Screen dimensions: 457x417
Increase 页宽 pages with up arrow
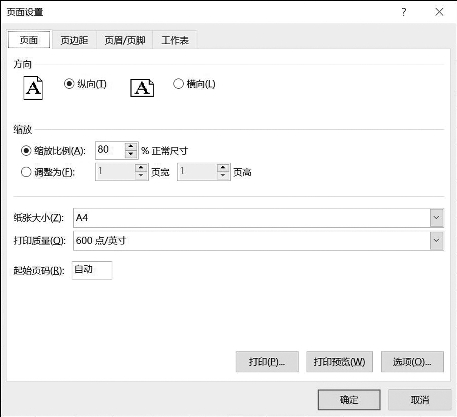tap(141, 167)
